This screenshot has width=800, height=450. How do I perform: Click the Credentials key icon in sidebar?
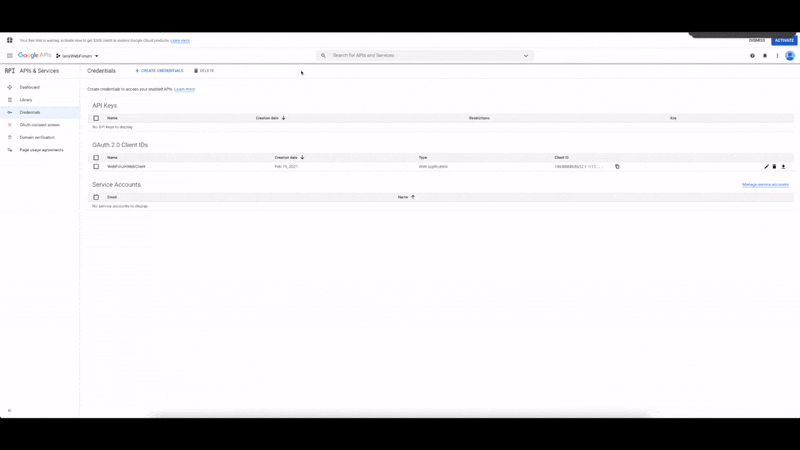click(10, 112)
